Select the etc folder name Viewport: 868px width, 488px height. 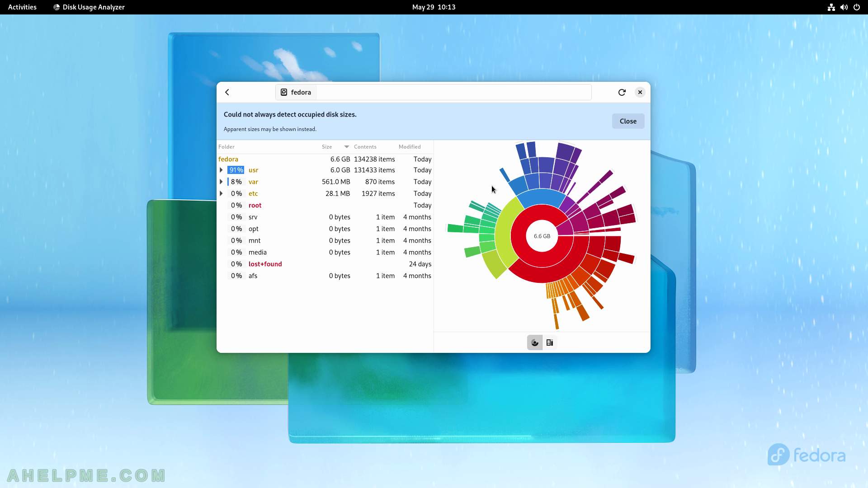pyautogui.click(x=253, y=193)
